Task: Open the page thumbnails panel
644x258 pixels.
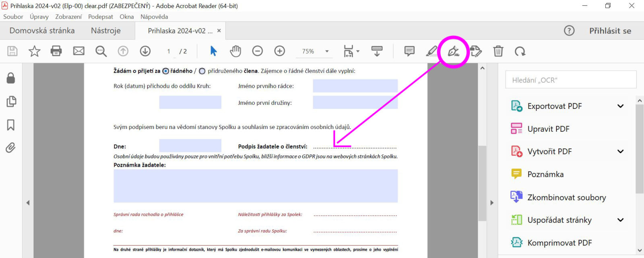Action: (11, 101)
